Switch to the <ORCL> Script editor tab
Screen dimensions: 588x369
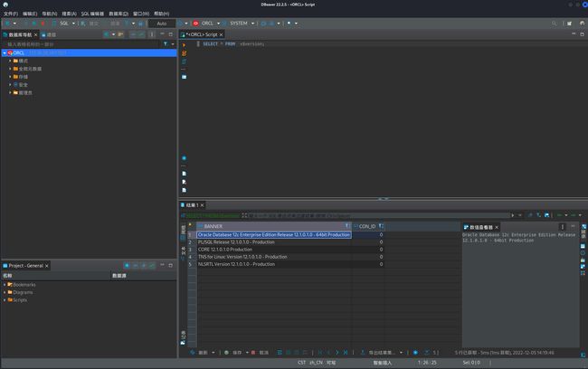202,34
